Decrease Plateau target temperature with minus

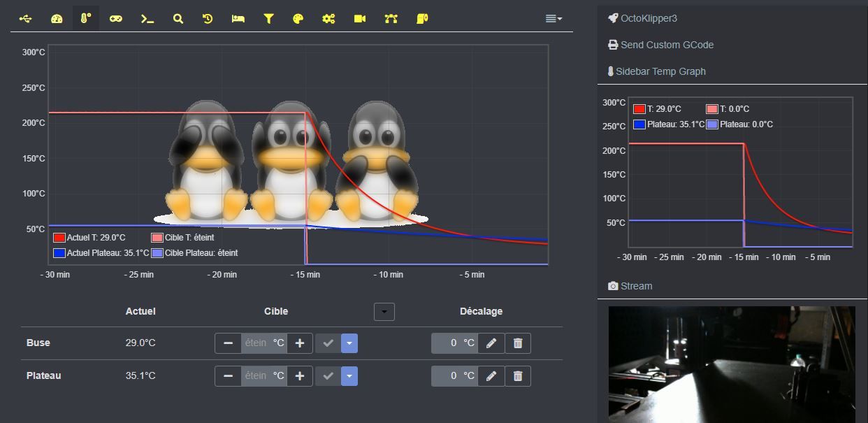click(x=228, y=376)
